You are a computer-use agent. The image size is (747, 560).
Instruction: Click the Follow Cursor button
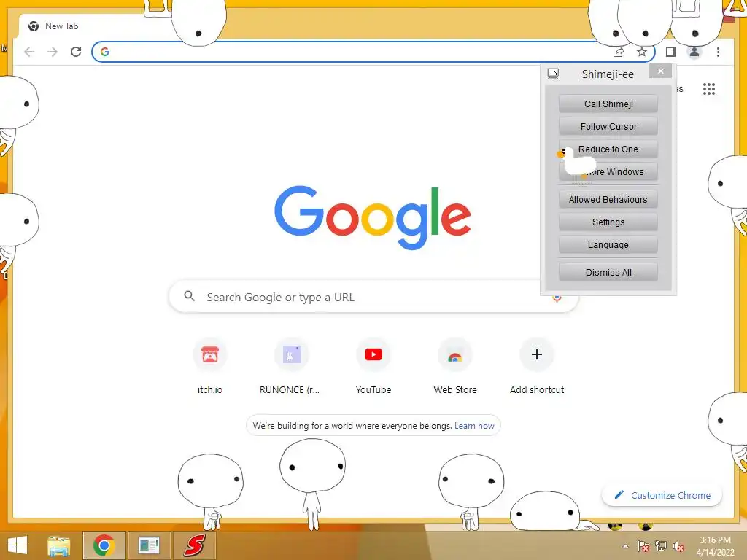[608, 127]
